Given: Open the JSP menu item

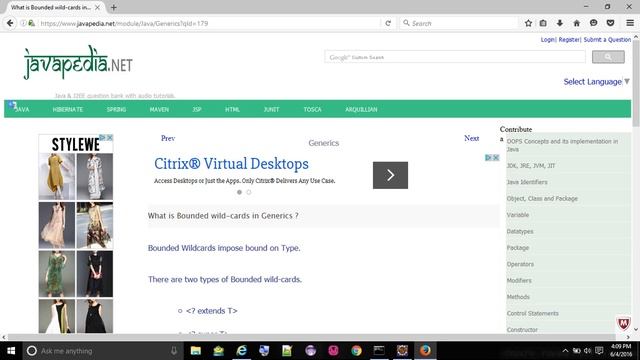Looking at the screenshot, I should coord(197,109).
